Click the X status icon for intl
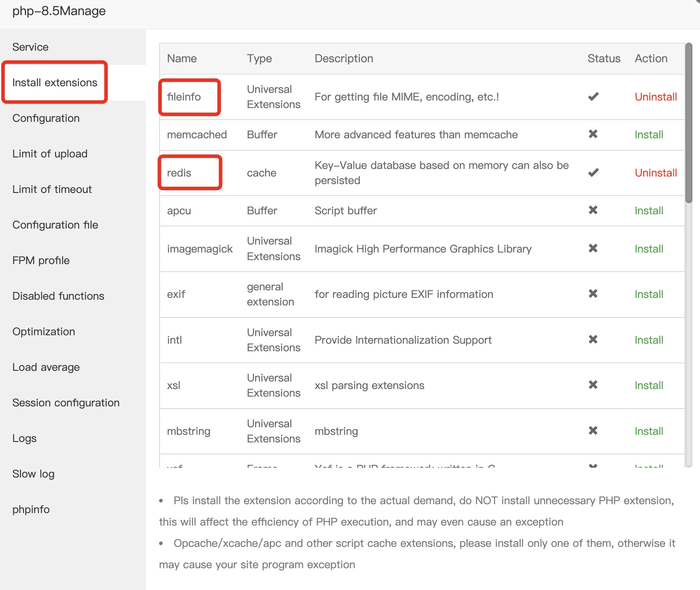700x590 pixels. (593, 340)
